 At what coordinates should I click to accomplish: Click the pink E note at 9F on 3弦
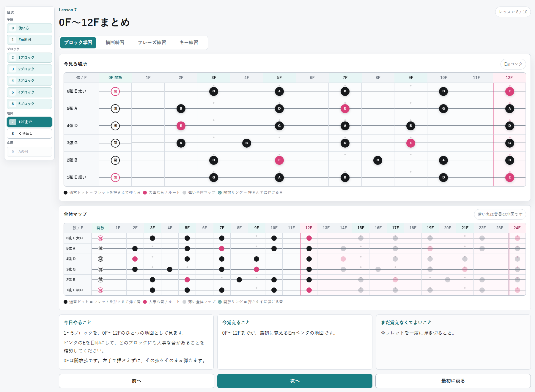tap(411, 143)
